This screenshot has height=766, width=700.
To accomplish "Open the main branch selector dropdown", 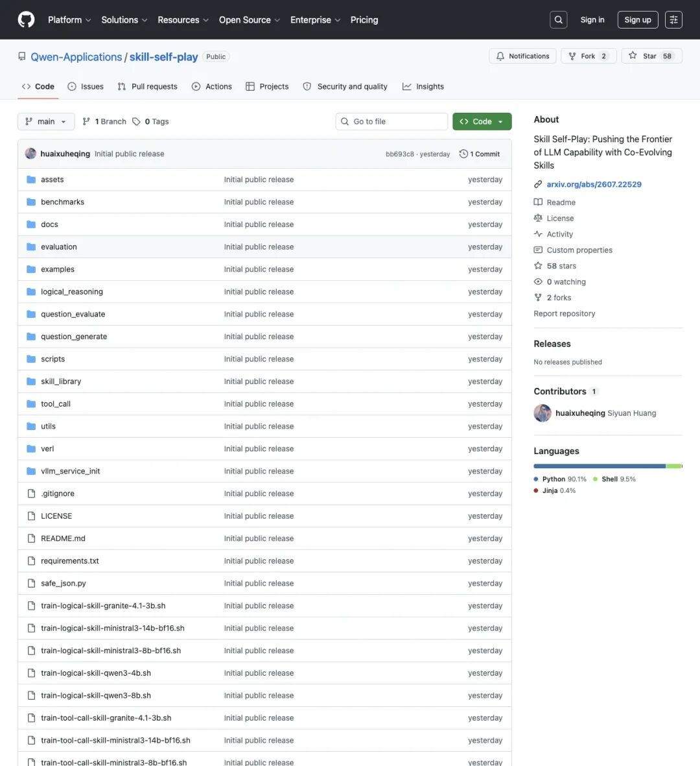I will [x=47, y=122].
